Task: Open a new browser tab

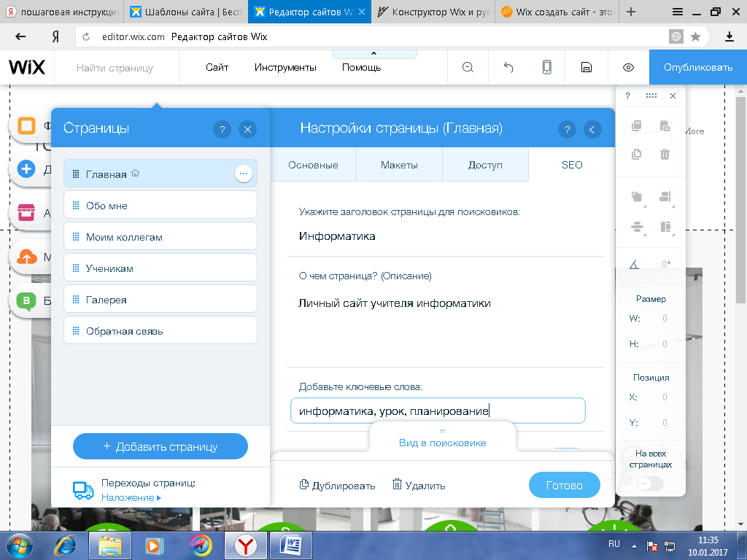Action: click(631, 12)
